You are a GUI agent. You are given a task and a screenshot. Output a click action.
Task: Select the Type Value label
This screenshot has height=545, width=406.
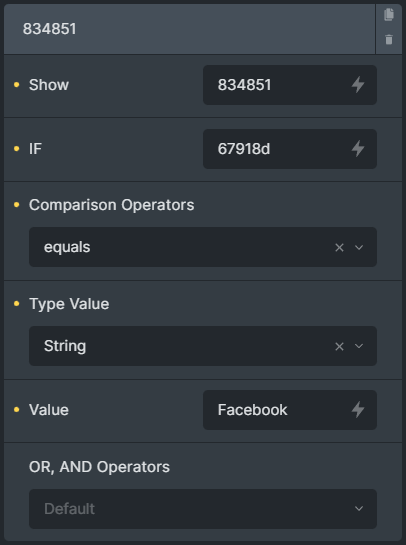(x=69, y=304)
